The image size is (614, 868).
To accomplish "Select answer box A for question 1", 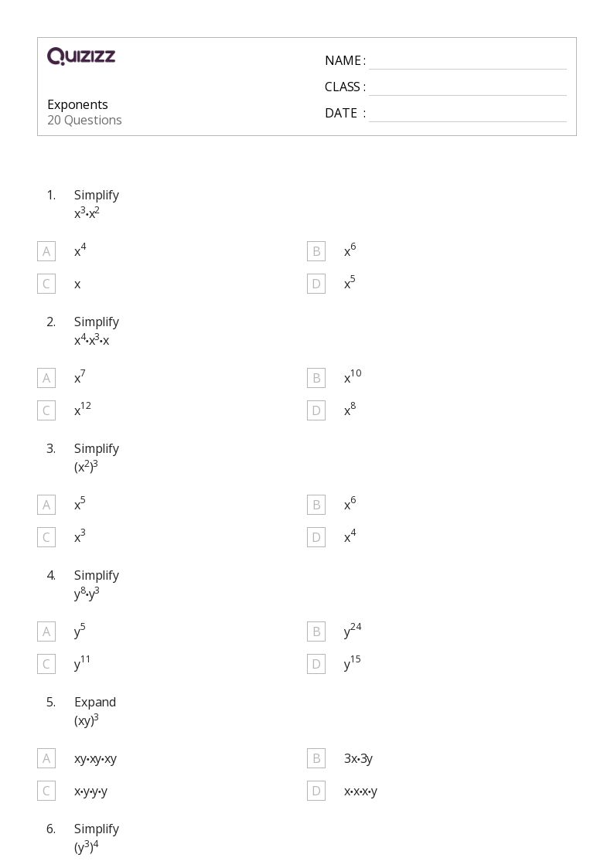I will coord(46,251).
